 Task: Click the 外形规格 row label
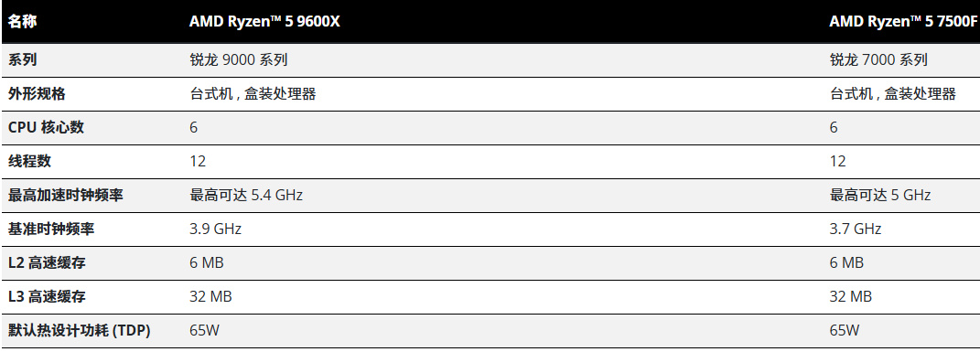click(x=37, y=93)
